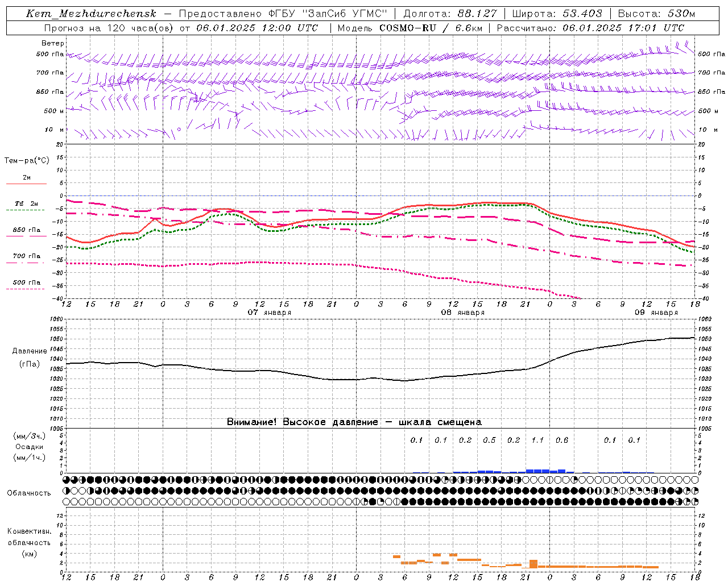This screenshot has height=582, width=728.
Task: Click the 0.6 precipitation value
Action: tap(562, 440)
